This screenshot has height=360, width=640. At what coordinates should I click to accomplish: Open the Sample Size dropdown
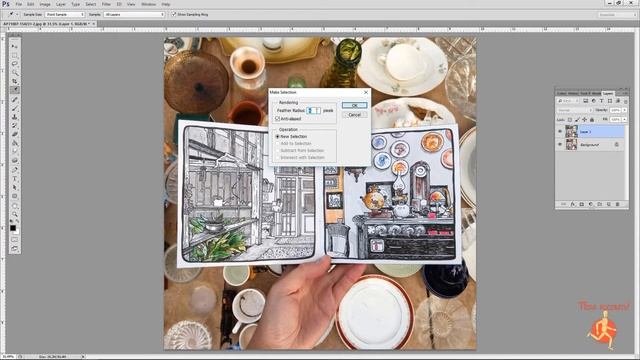pyautogui.click(x=64, y=14)
